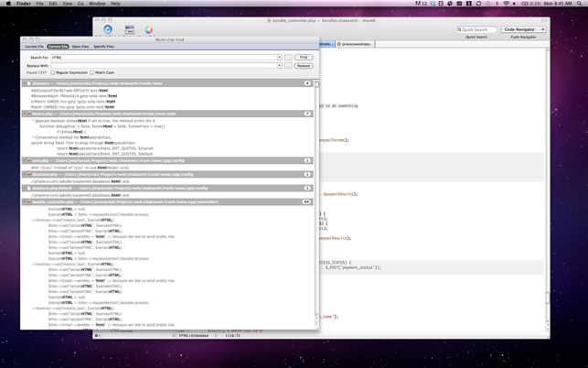Image resolution: width=588 pixels, height=368 pixels.
Task: Click the sync circular arrows menu bar icon
Action: point(478,4)
